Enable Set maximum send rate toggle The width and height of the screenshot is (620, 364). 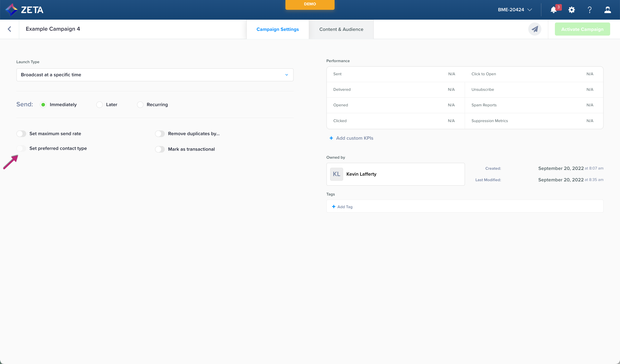21,134
